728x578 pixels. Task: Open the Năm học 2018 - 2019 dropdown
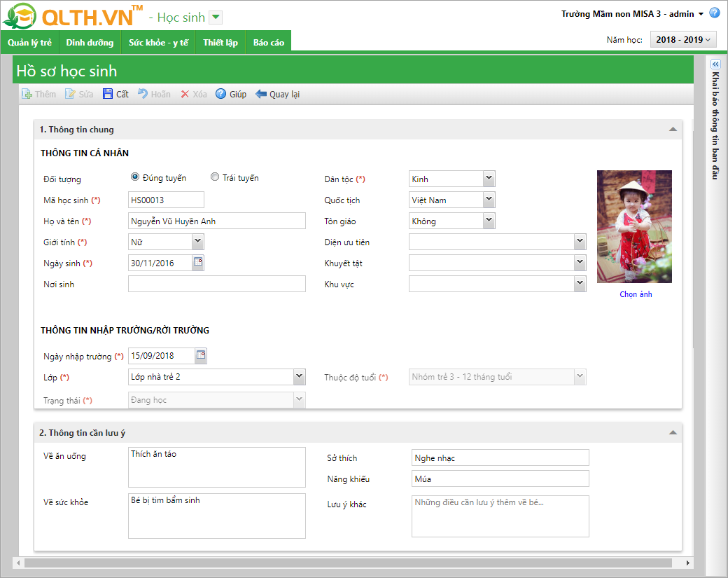(683, 39)
